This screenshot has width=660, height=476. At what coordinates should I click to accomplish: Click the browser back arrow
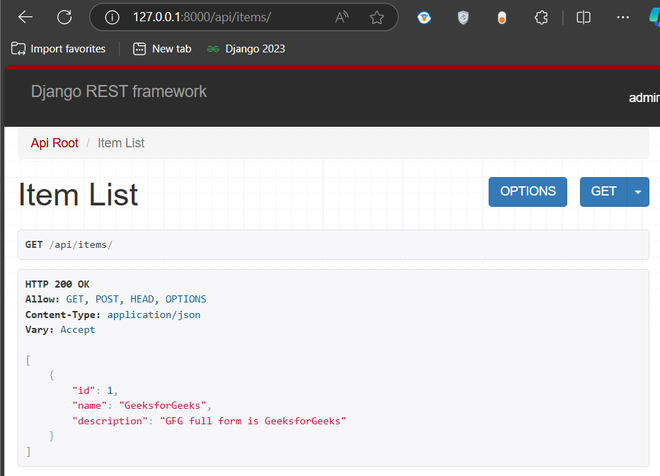[25, 18]
